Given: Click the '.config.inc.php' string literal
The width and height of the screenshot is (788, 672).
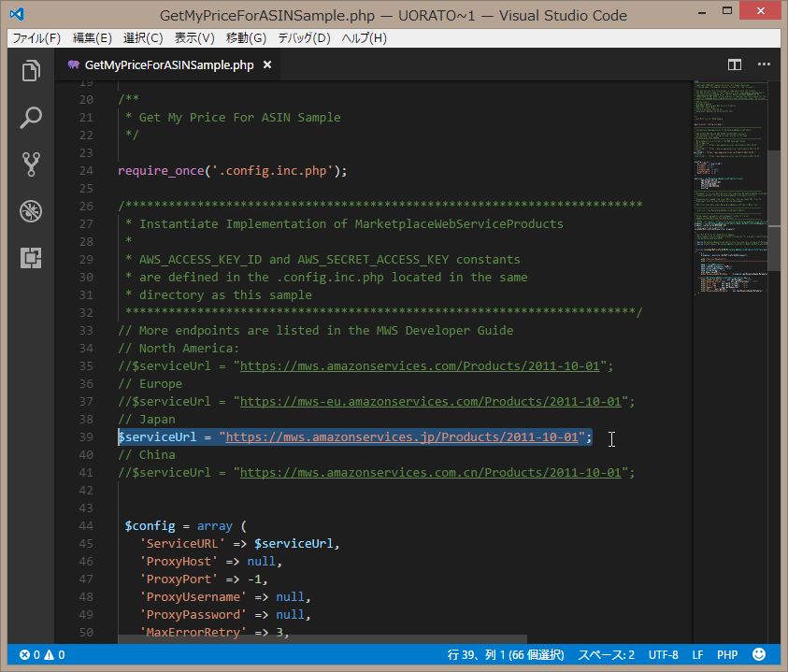Looking at the screenshot, I should click(272, 171).
